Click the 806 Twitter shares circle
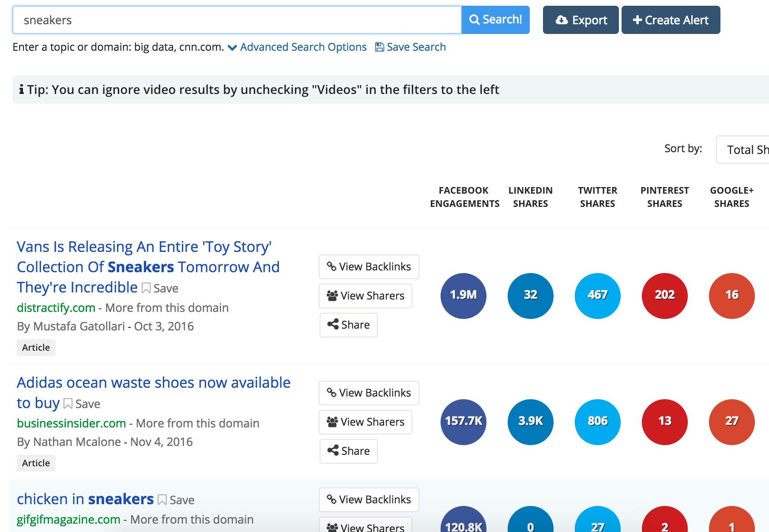The height and width of the screenshot is (532, 769). point(598,422)
